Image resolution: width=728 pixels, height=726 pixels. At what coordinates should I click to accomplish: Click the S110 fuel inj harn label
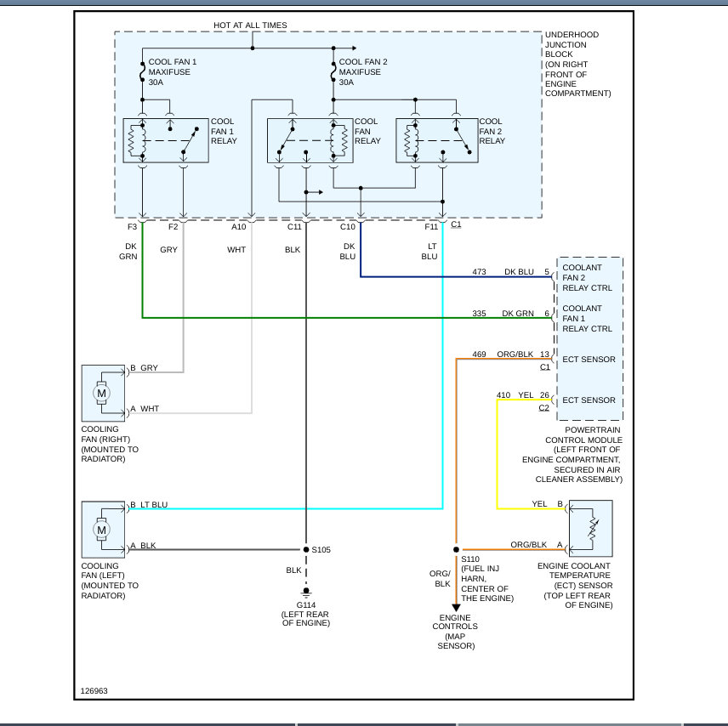487,578
